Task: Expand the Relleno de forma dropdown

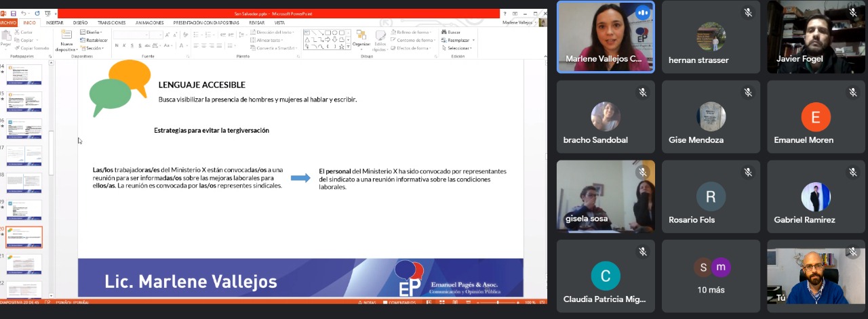Action: tap(414, 32)
